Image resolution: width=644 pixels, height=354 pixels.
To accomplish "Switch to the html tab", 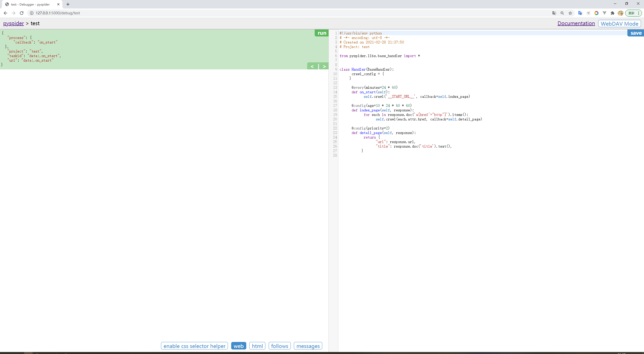I will click(x=257, y=346).
